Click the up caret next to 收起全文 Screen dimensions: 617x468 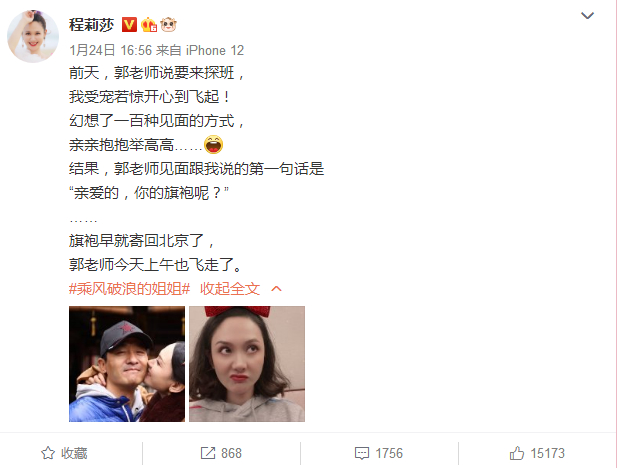(x=277, y=289)
